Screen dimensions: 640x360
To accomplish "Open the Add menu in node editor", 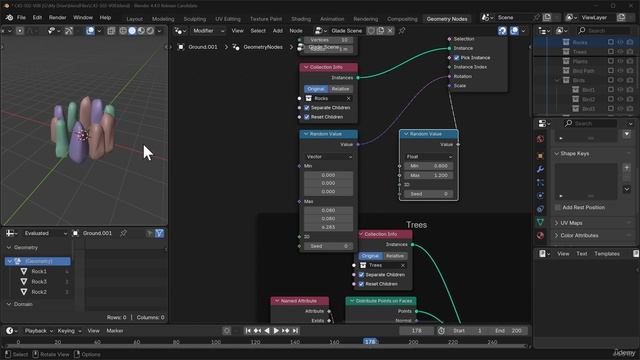I will pos(278,31).
